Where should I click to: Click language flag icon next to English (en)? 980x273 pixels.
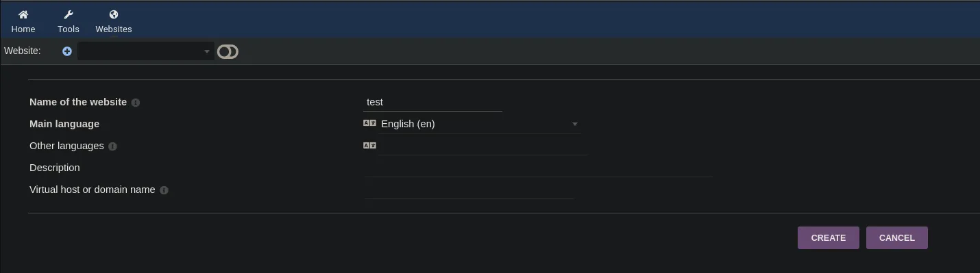point(369,123)
